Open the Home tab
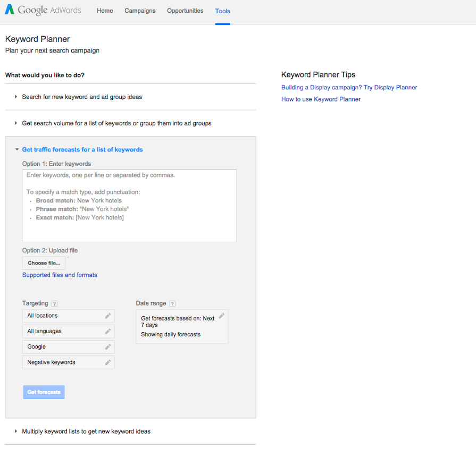 coord(105,11)
